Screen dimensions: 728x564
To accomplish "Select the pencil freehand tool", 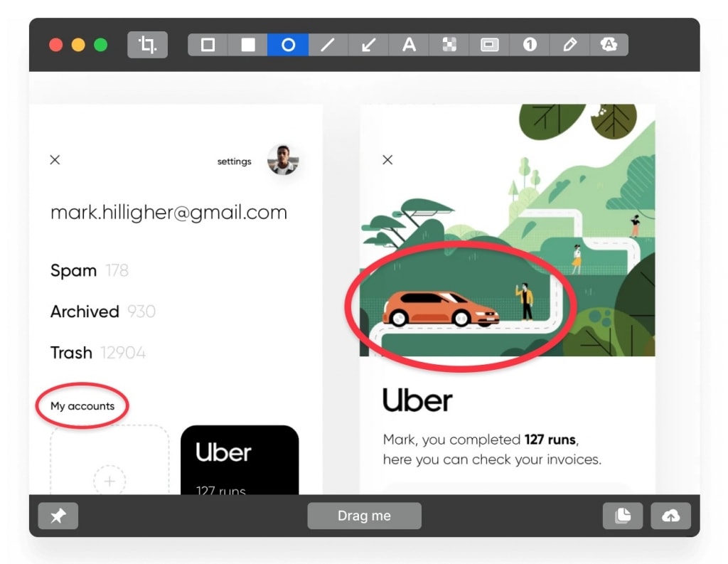I will 569,45.
